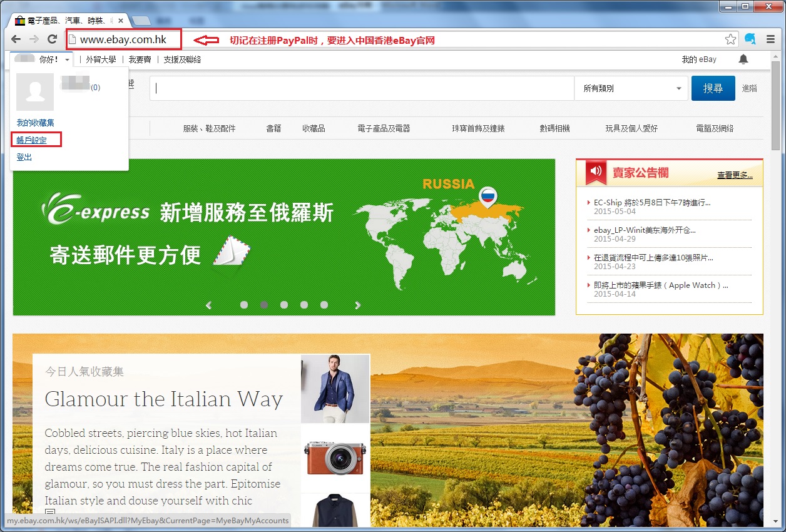Click the speaker icon on the seller announcement board
The height and width of the screenshot is (532, 786).
[x=596, y=171]
